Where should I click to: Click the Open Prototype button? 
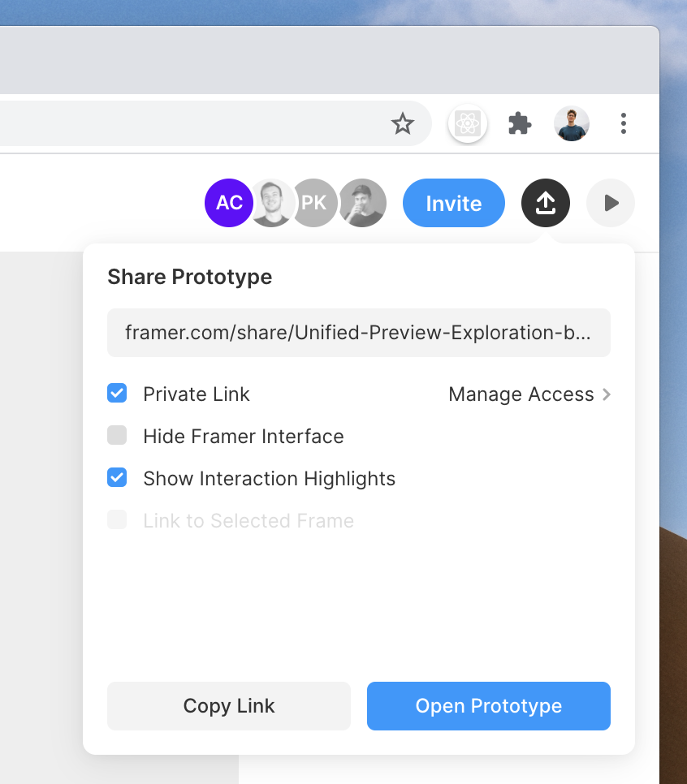pos(489,706)
